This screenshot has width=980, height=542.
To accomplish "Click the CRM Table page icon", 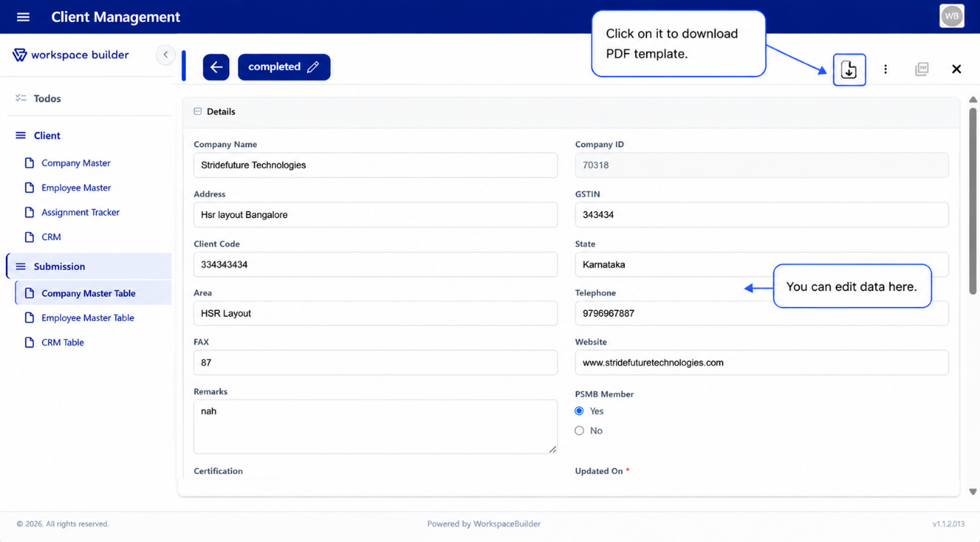I will coord(29,342).
